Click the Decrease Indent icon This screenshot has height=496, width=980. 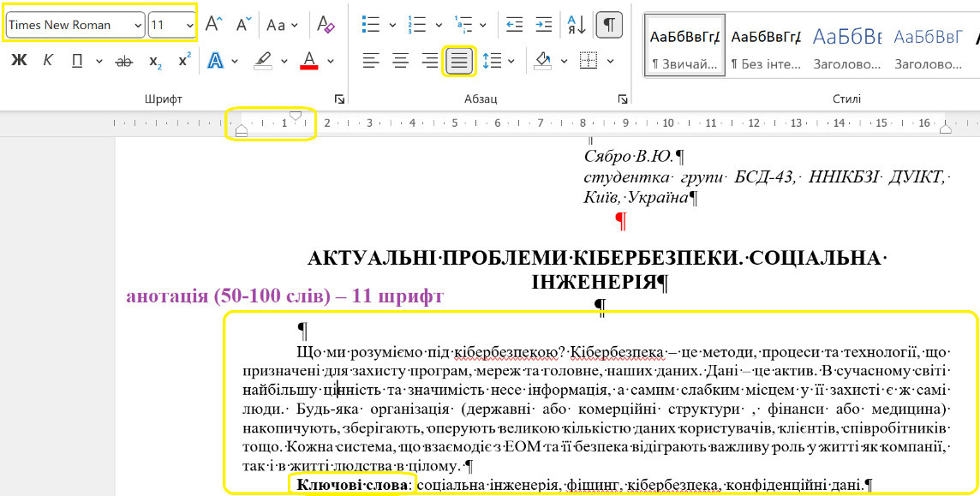pyautogui.click(x=514, y=25)
